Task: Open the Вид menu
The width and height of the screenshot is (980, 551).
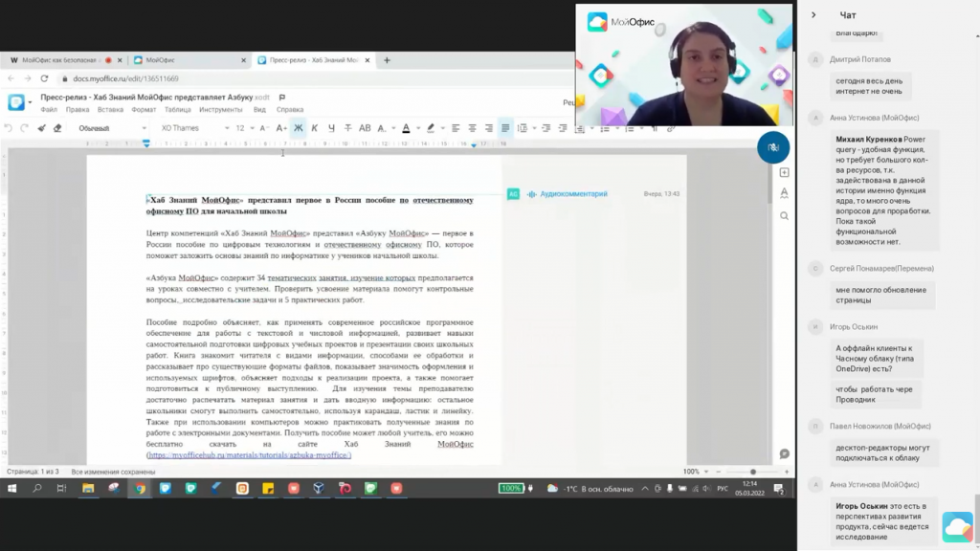Action: click(259, 109)
